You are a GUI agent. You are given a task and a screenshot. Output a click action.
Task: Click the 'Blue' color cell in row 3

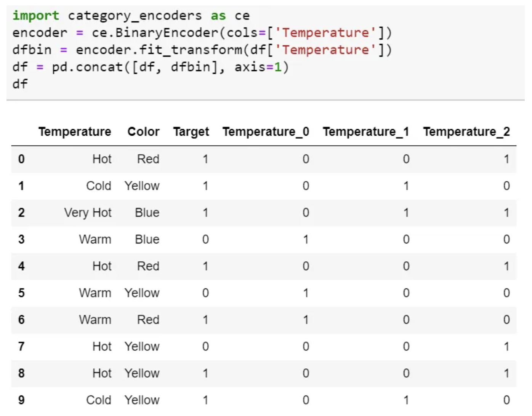(147, 239)
